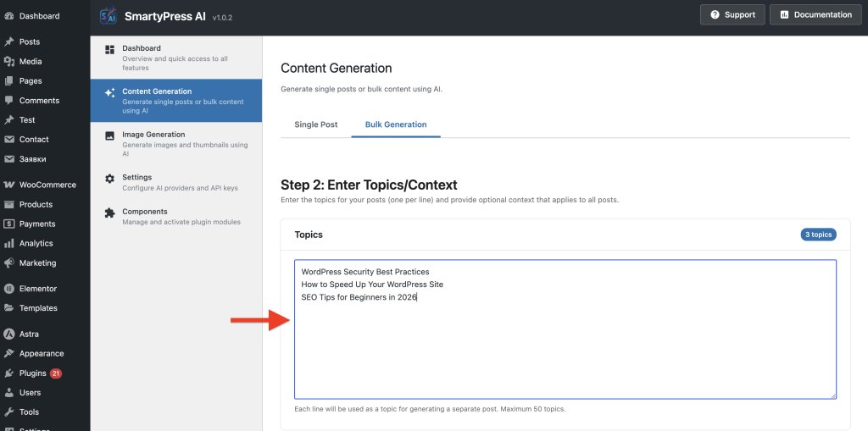Click the 'How to Speed Up Your WordPress Site' line

pyautogui.click(x=372, y=285)
